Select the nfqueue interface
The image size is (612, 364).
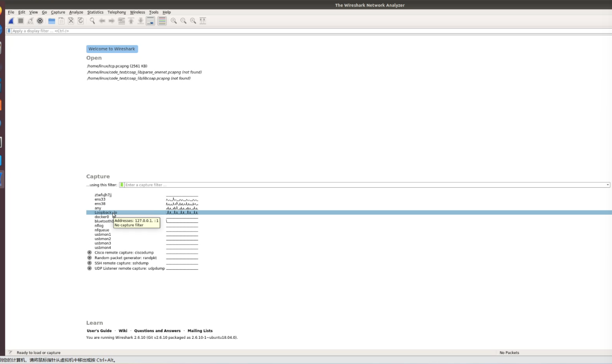pyautogui.click(x=102, y=230)
